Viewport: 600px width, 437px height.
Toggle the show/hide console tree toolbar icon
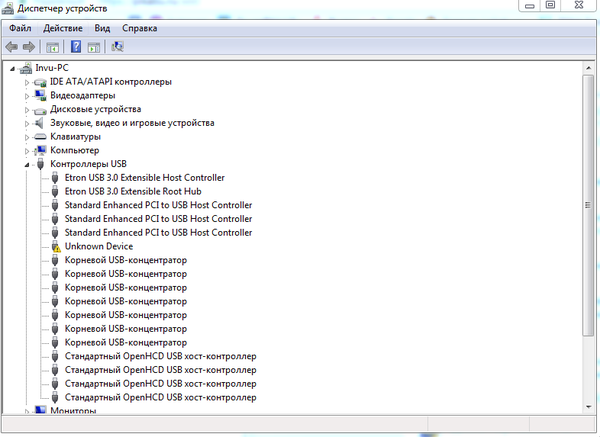[x=52, y=47]
